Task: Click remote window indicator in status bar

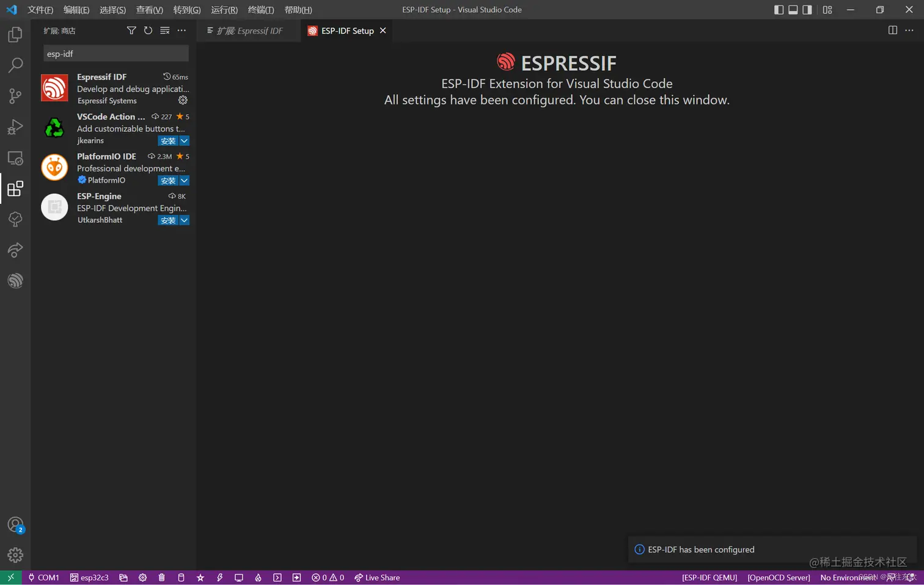Action: coord(10,577)
